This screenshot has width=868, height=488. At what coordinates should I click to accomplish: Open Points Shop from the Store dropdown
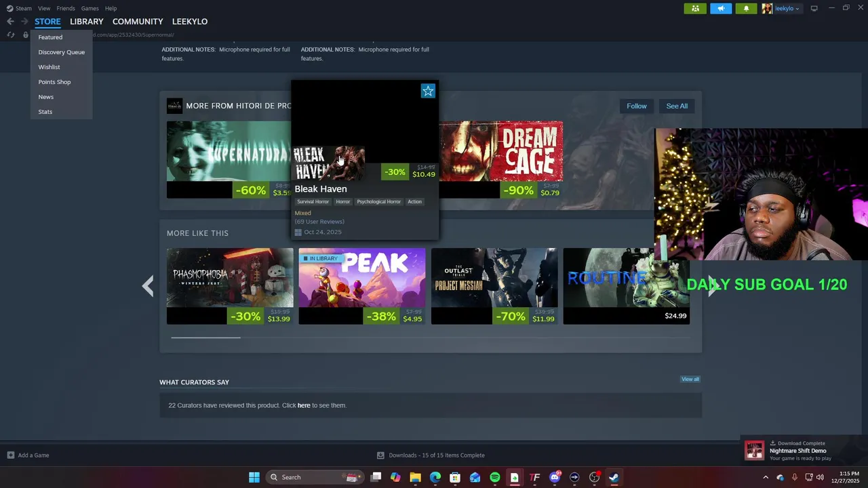pos(54,82)
